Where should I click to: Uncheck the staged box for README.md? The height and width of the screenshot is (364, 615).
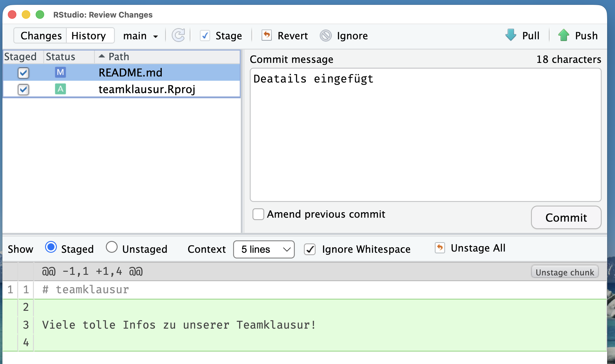[23, 73]
